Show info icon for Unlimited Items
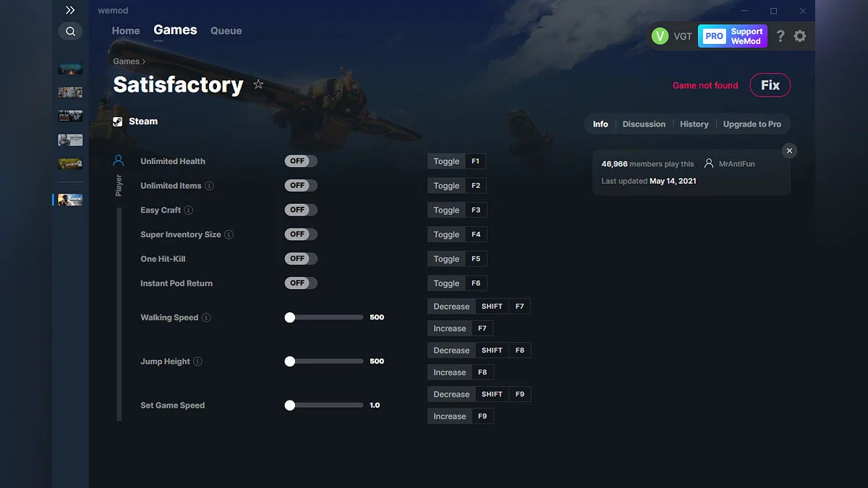 [209, 186]
